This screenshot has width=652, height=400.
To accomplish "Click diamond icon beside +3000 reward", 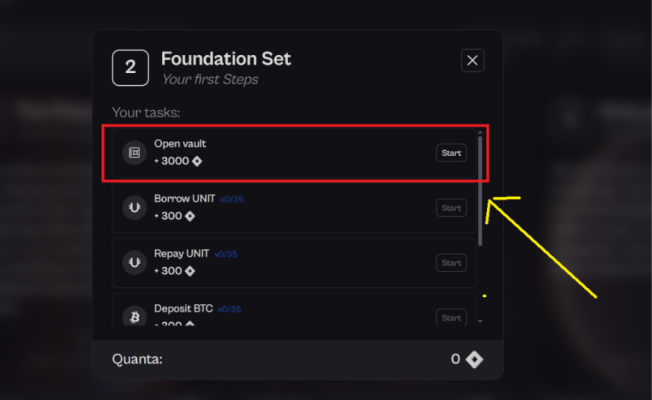I will pyautogui.click(x=198, y=161).
